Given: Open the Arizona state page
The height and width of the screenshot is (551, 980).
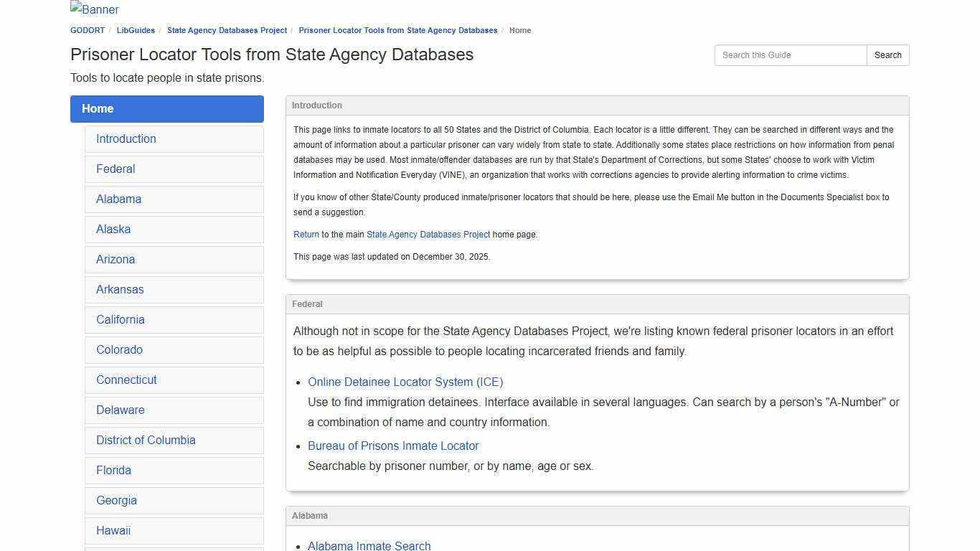Looking at the screenshot, I should coord(116,259).
